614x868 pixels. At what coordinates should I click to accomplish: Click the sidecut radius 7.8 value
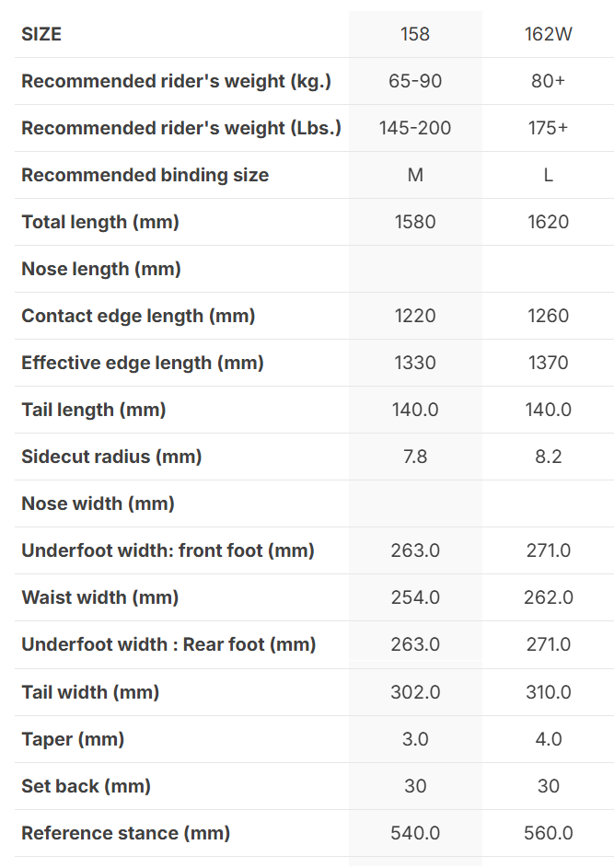tap(415, 457)
